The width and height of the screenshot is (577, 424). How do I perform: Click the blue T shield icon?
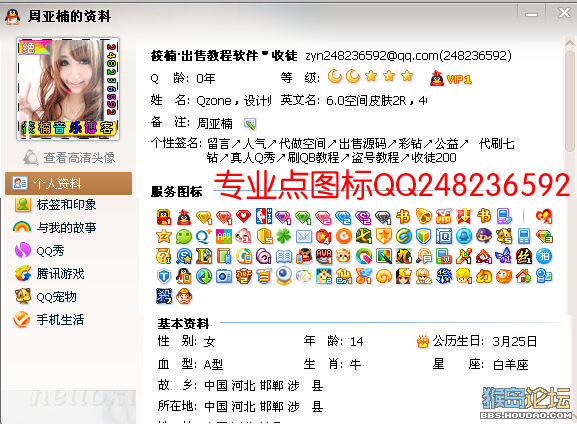pyautogui.click(x=164, y=276)
